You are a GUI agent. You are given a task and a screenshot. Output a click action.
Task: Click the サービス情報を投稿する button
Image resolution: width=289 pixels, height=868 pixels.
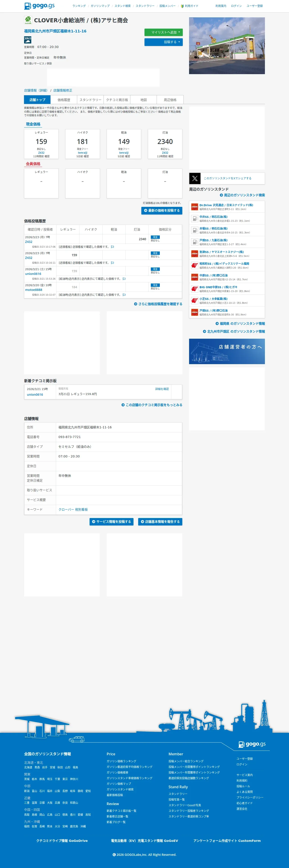point(111,522)
